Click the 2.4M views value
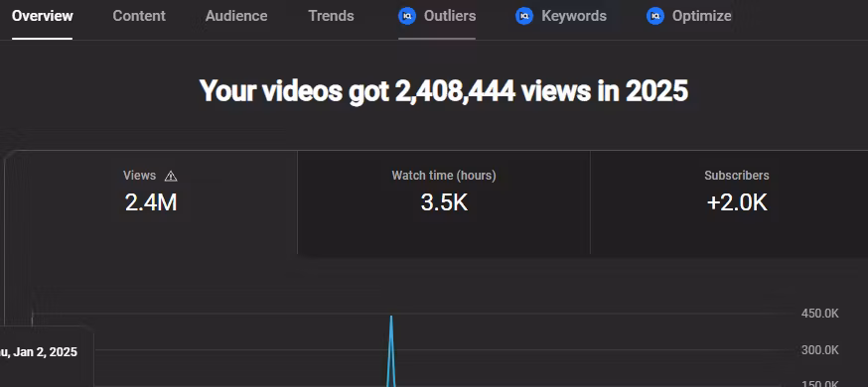 click(151, 202)
